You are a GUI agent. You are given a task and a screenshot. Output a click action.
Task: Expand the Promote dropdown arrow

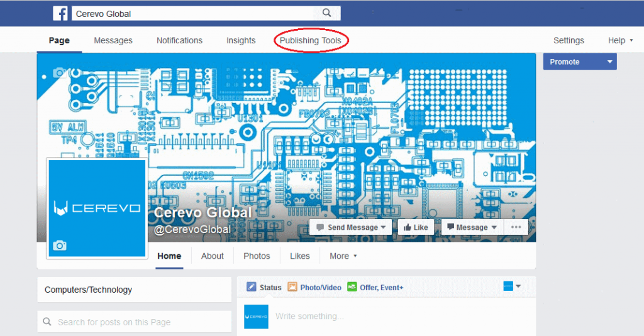tap(610, 62)
